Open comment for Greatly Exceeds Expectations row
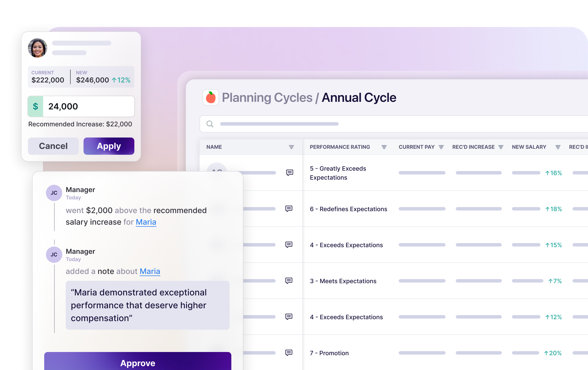 click(x=289, y=173)
